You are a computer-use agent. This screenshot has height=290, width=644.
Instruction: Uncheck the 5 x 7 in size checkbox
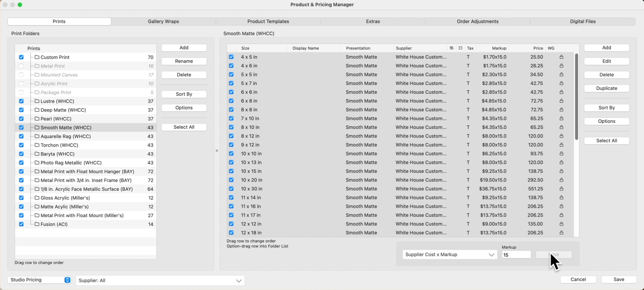231,83
